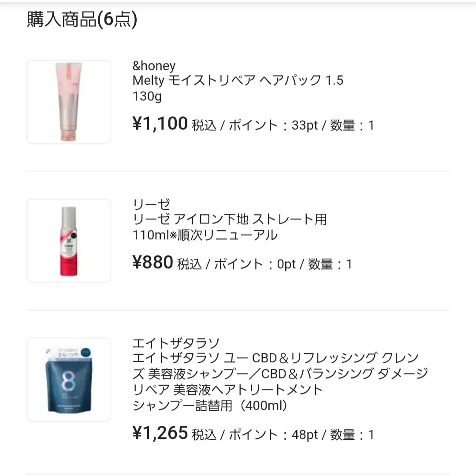476x476 pixels.
Task: View the リーゼ spray bottle image
Action: tap(68, 240)
